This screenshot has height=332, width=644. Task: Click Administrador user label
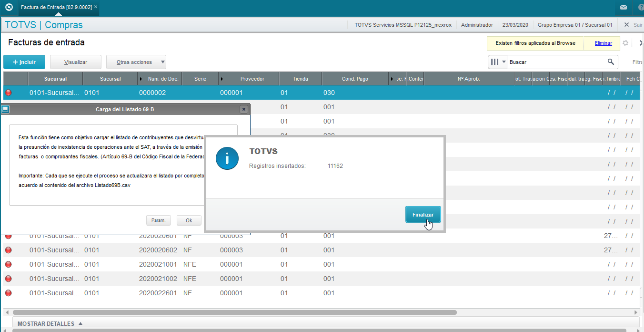(x=477, y=25)
